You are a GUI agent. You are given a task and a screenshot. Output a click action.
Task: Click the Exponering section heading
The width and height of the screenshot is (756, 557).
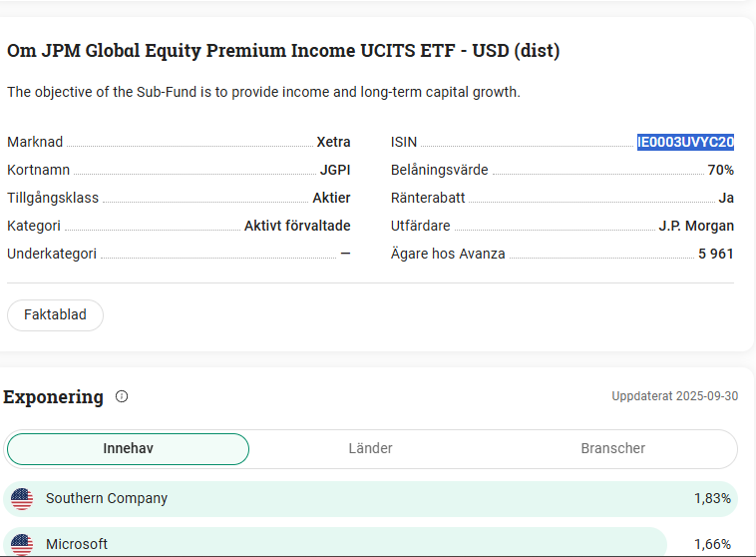[54, 396]
